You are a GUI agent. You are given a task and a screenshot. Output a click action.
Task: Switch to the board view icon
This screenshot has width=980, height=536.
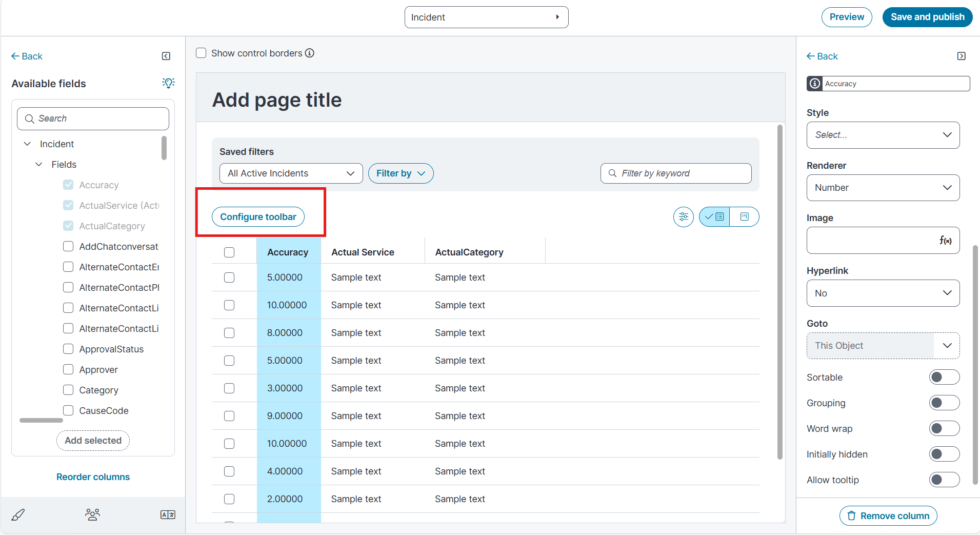pos(745,217)
